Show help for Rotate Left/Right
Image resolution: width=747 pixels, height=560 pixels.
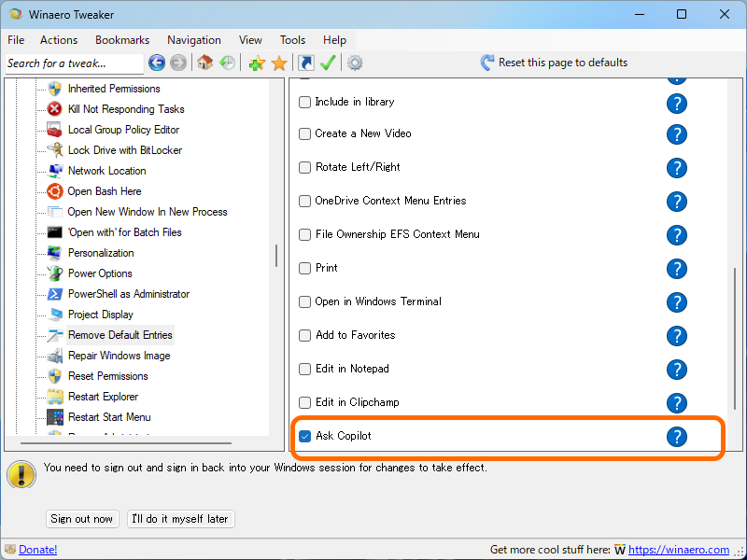point(676,168)
